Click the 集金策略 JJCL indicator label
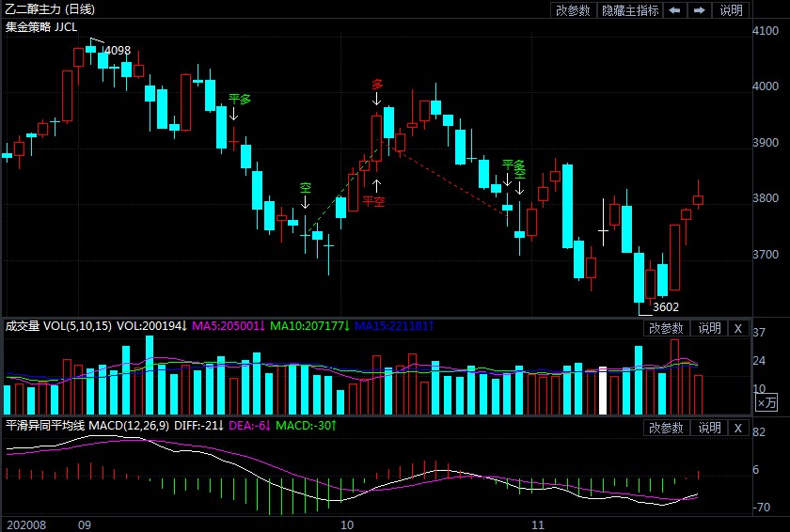The image size is (790, 532). (x=41, y=26)
